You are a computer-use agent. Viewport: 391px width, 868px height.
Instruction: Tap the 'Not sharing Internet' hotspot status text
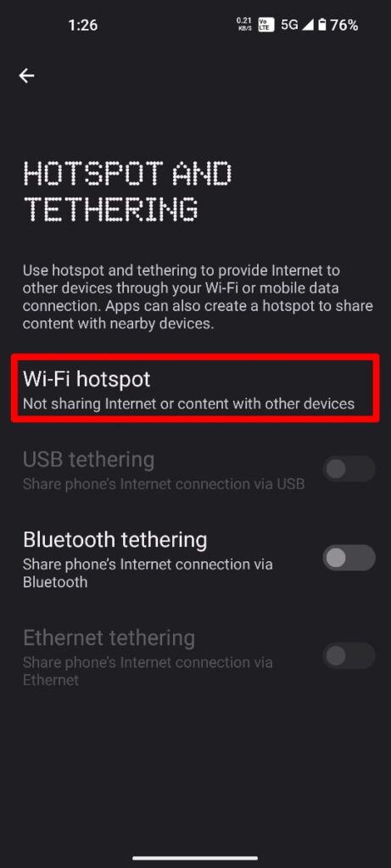tap(188, 403)
